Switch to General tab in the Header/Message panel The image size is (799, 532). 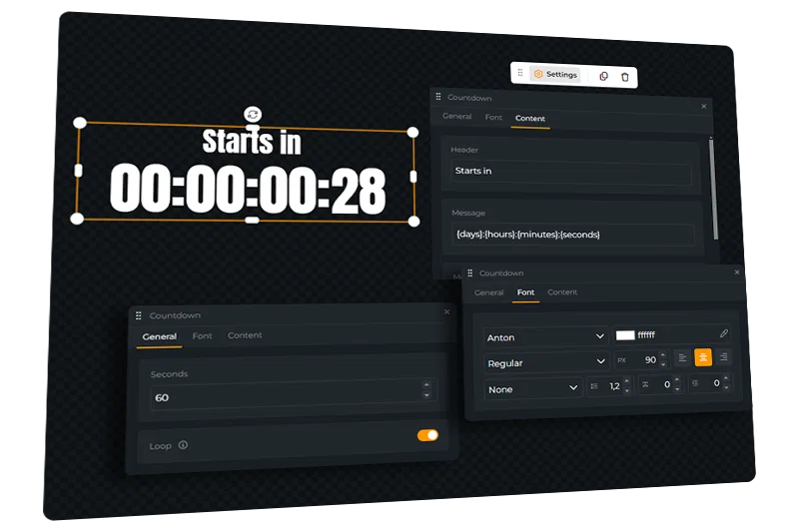(457, 116)
